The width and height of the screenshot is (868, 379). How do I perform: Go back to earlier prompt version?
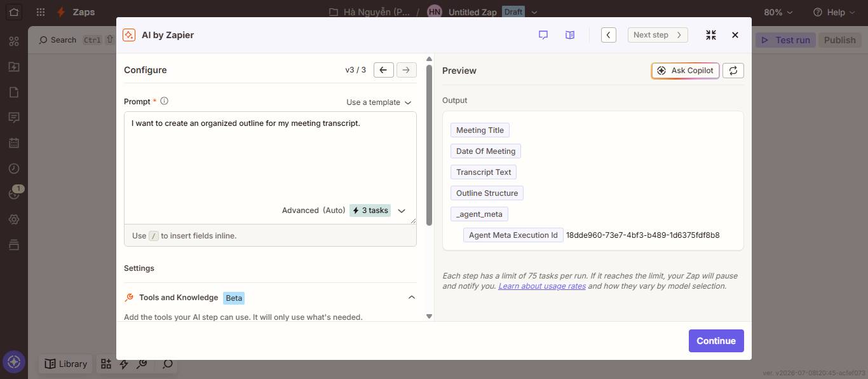pyautogui.click(x=384, y=70)
